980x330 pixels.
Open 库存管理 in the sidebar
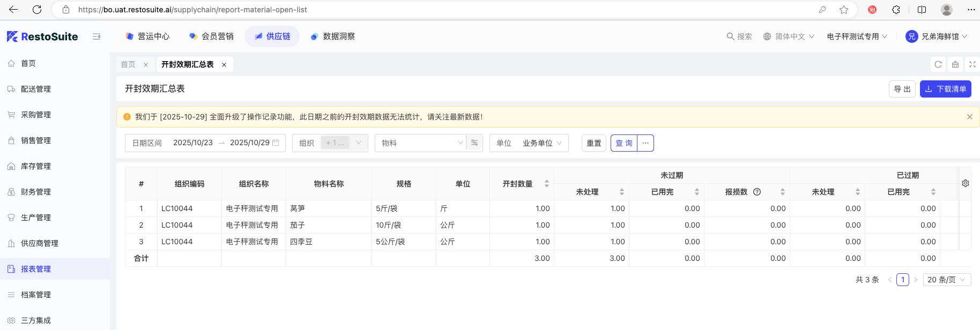36,166
